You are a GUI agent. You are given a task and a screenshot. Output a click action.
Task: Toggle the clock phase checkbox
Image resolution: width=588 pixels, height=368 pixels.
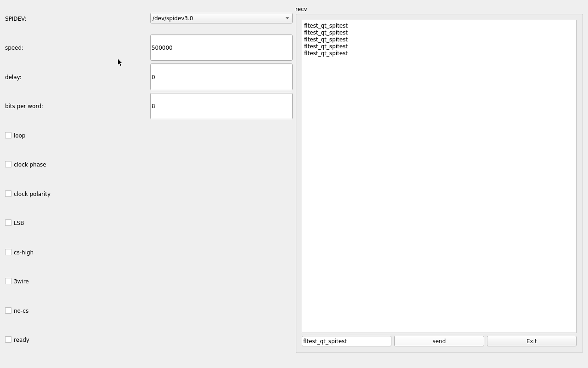(x=8, y=165)
